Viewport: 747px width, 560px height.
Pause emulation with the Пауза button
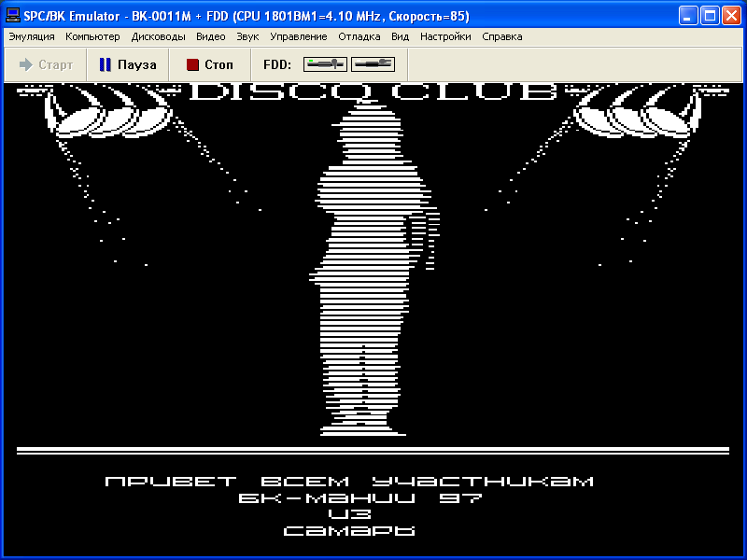pos(128,64)
